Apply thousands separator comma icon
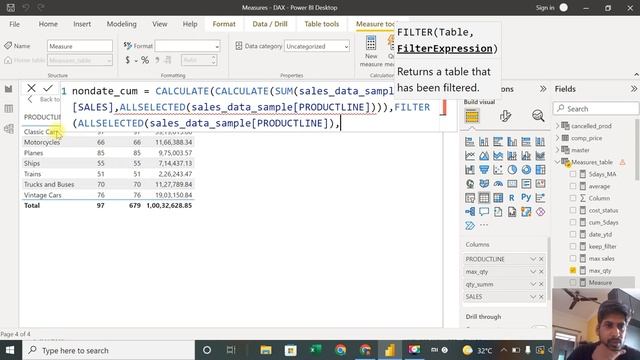This screenshot has width=640, height=360. click(x=157, y=60)
